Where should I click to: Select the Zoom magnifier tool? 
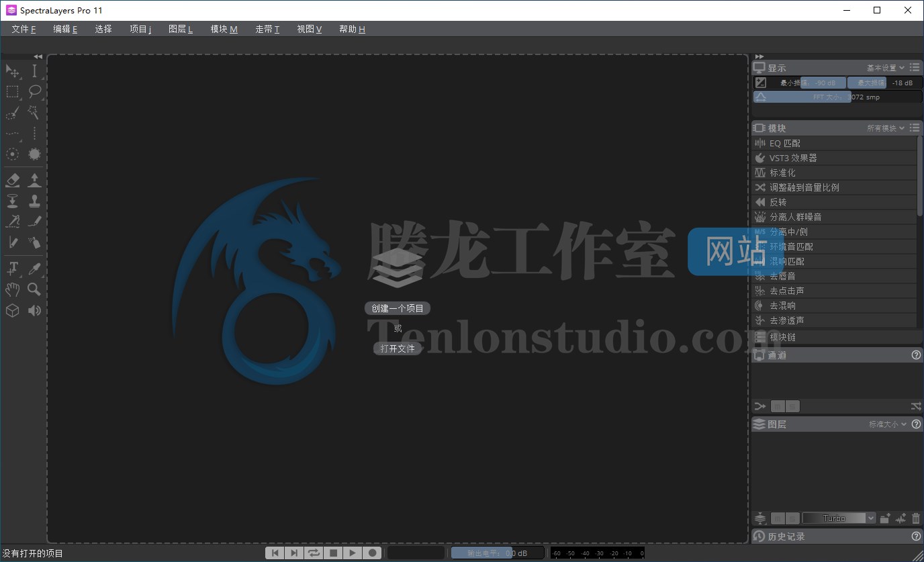point(34,289)
